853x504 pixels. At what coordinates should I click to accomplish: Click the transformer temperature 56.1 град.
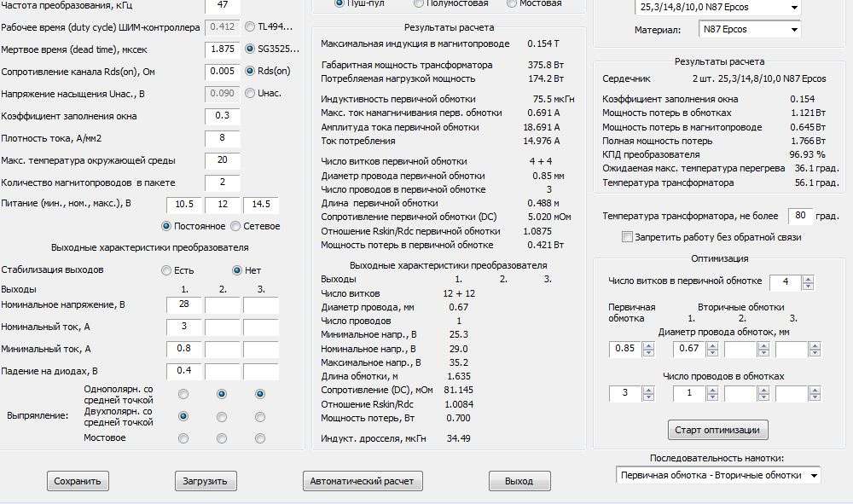(x=816, y=182)
